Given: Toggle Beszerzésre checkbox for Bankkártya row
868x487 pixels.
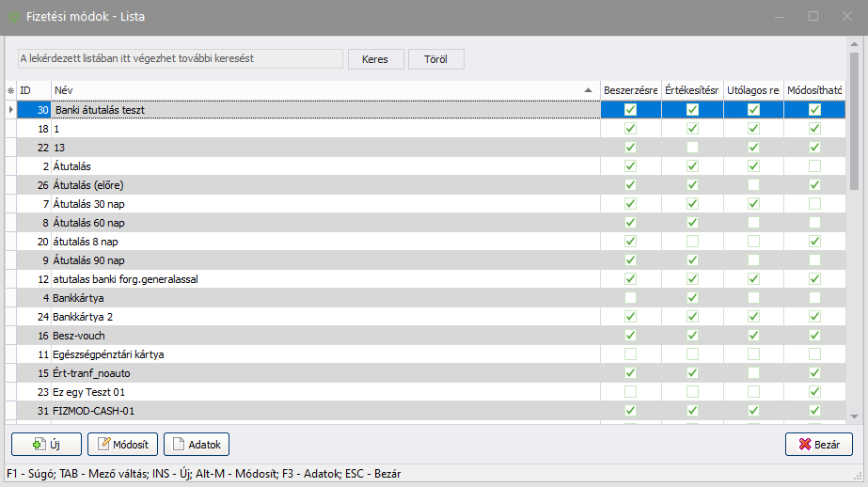Looking at the screenshot, I should [630, 298].
